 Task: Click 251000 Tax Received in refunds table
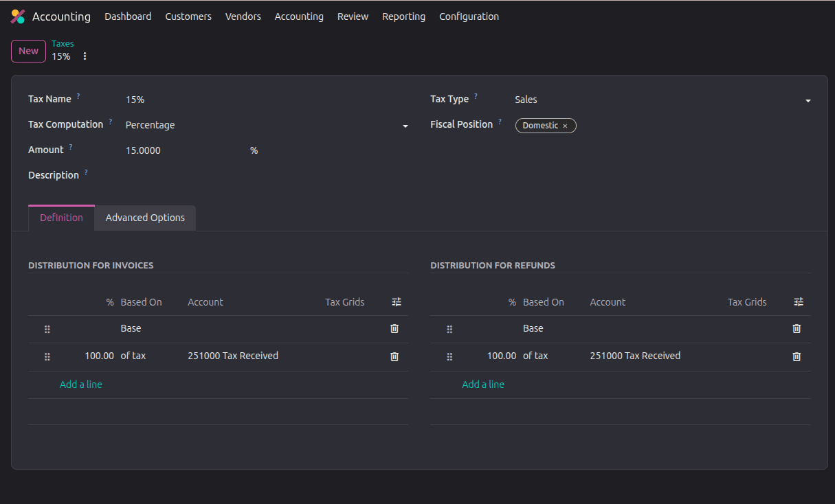pyautogui.click(x=635, y=356)
